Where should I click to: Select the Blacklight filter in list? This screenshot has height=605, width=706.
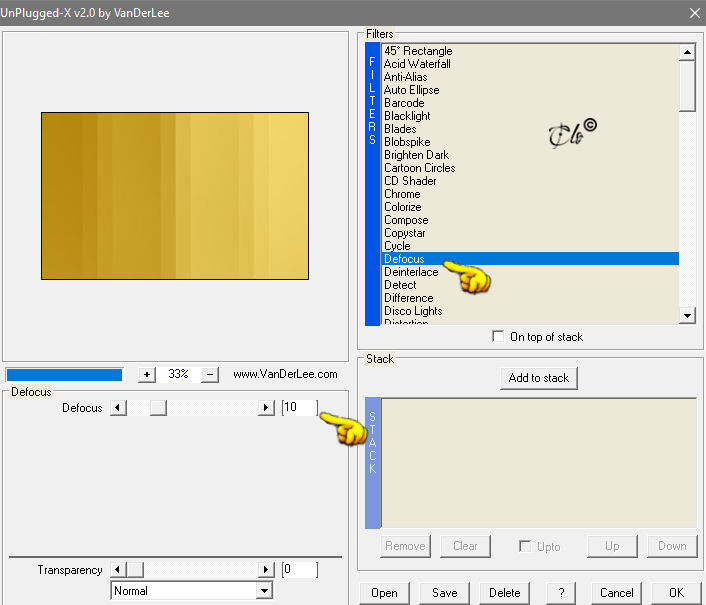click(407, 116)
